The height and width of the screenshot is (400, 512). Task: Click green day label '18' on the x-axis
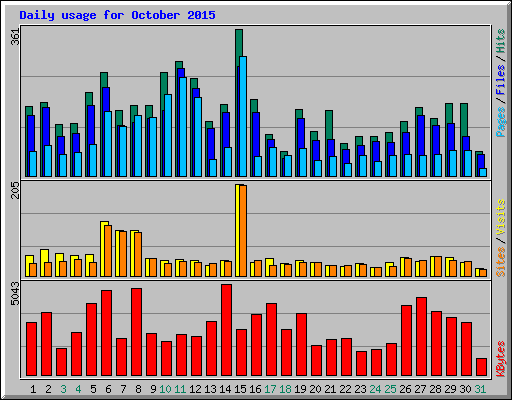(x=285, y=389)
